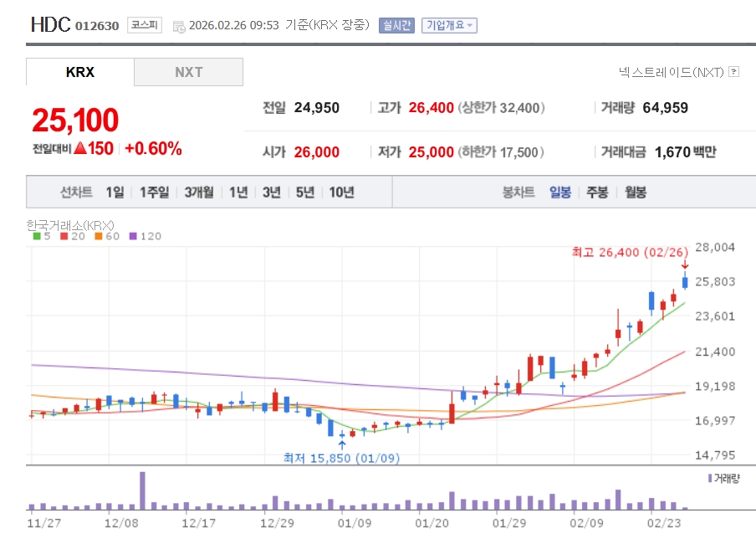This screenshot has width=756, height=539.
Task: Select the 일봉 daily candle chart
Action: coord(560,192)
